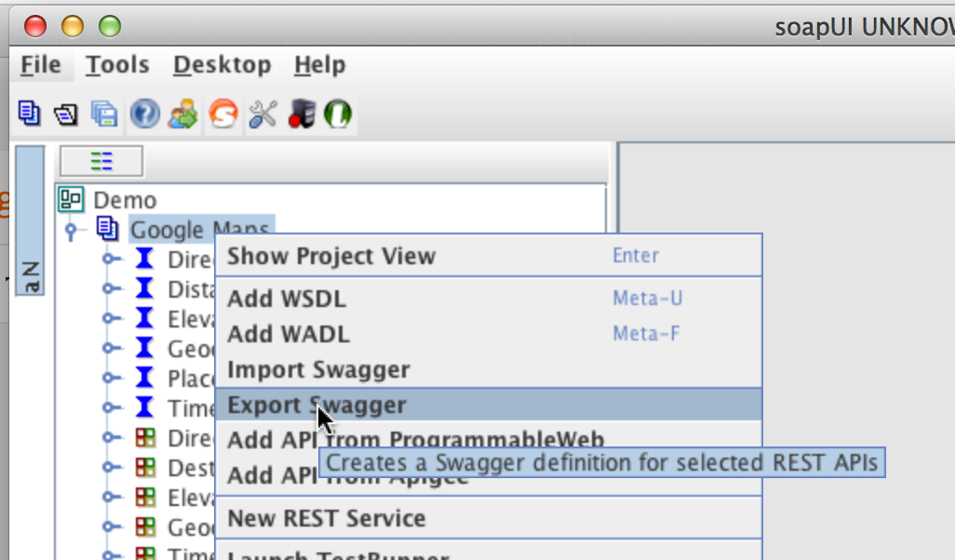Open the Tools menu

click(117, 64)
